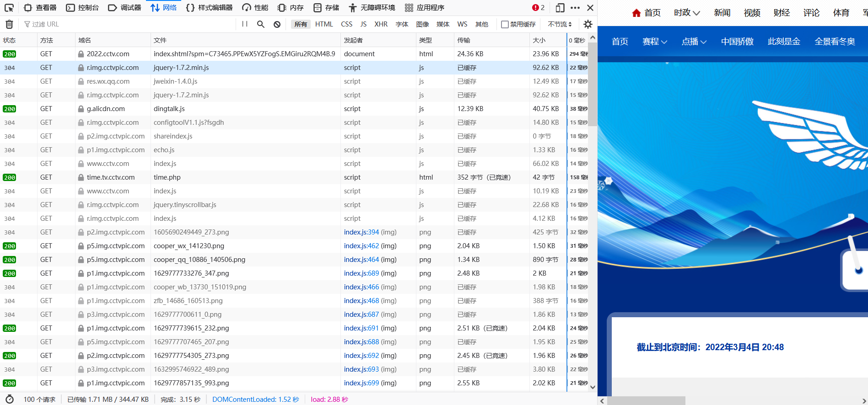
Task: Activate the element picker tool
Action: pyautogui.click(x=9, y=8)
